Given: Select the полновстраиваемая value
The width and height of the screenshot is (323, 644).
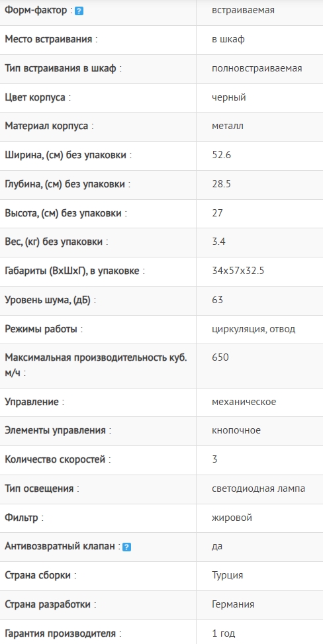Looking at the screenshot, I should (x=257, y=69).
